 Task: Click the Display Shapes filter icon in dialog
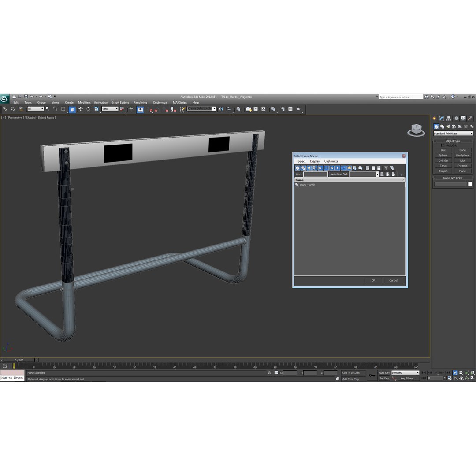tap(303, 168)
